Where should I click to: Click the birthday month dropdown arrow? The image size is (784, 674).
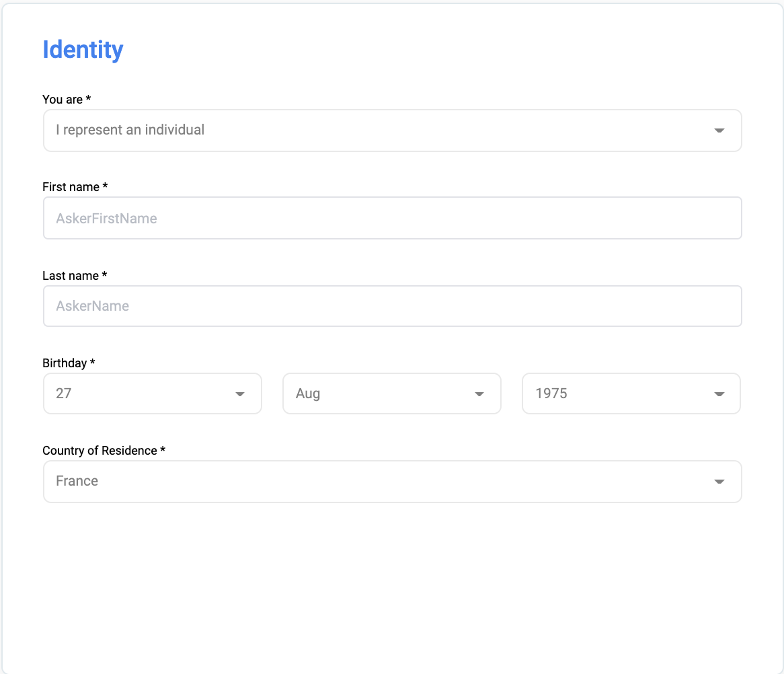click(479, 394)
